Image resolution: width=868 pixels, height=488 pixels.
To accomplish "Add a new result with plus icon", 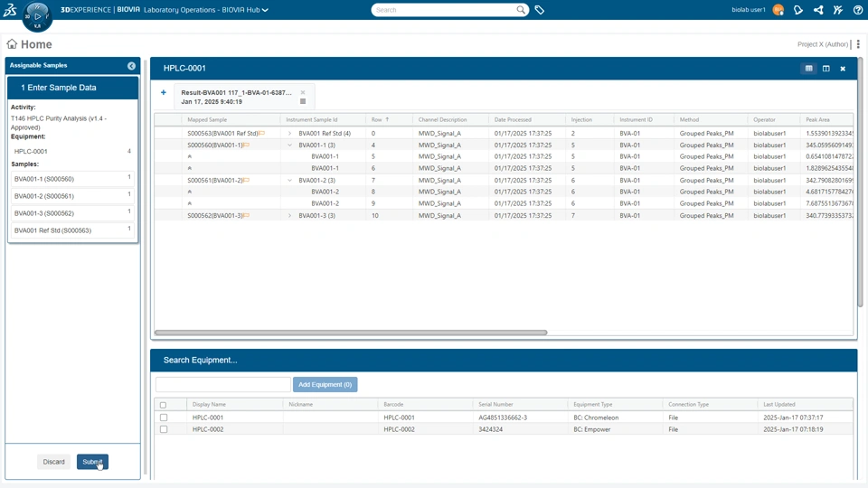I will point(164,92).
